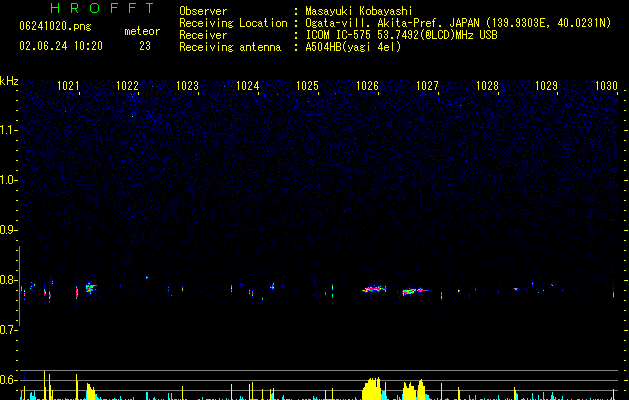Click the A504HB(yagi 4el) antenna text
629x400 pixels.
[353, 47]
